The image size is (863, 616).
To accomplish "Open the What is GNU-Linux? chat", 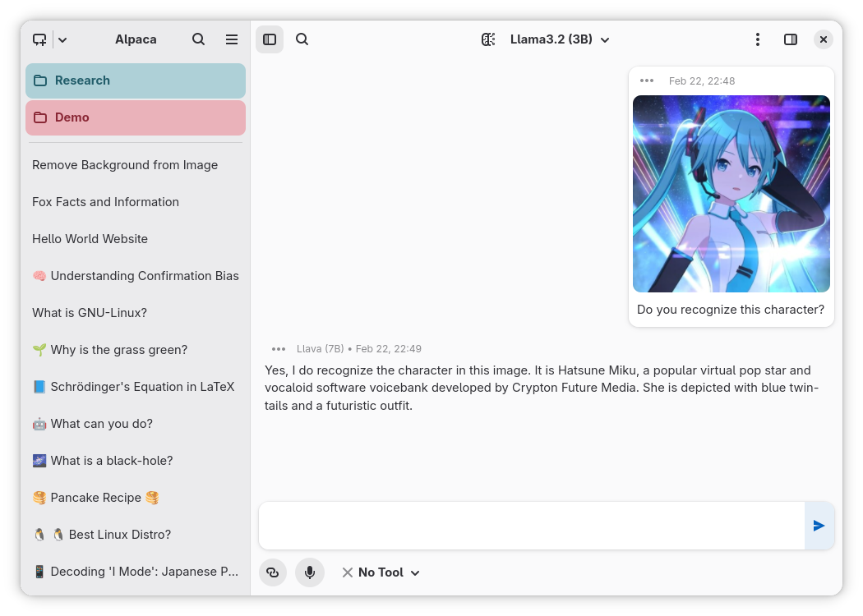I will click(136, 312).
